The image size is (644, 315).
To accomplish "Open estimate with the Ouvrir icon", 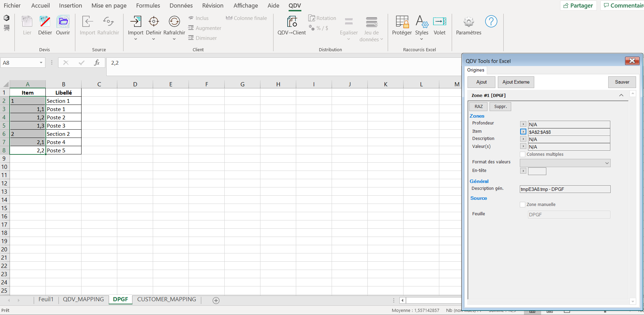I will point(63,22).
